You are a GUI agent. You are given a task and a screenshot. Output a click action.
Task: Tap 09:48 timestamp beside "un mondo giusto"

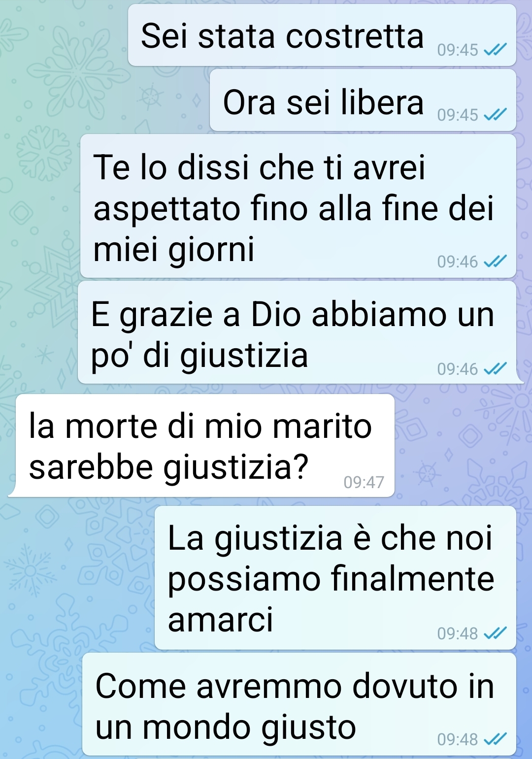click(x=458, y=739)
